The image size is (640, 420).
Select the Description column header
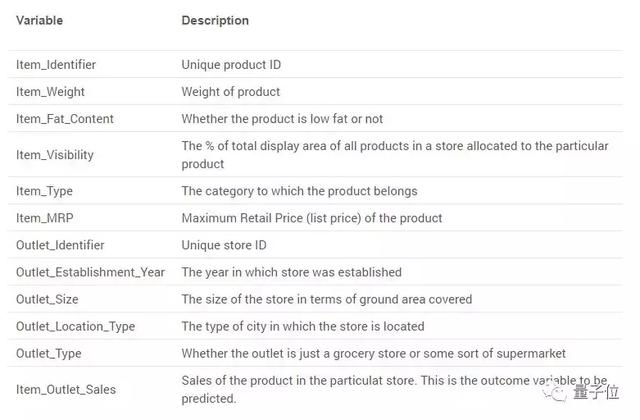click(215, 20)
